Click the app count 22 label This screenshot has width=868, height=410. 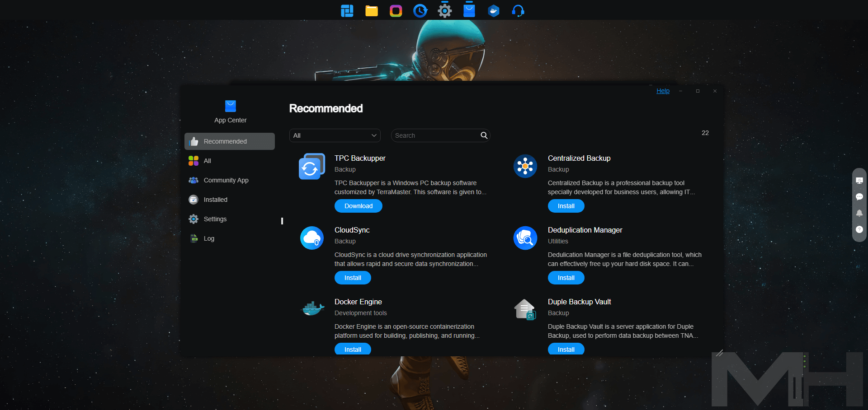pos(705,133)
